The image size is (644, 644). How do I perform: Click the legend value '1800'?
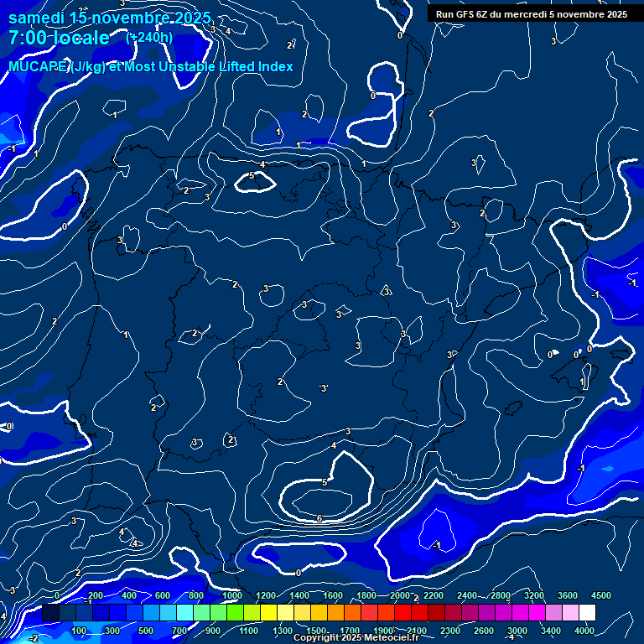366,595
